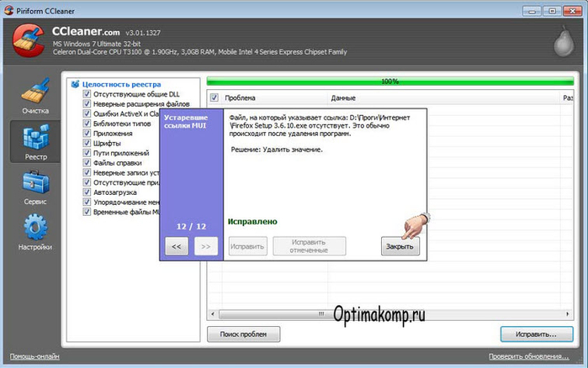Go to previous issue with << button
Image resolution: width=588 pixels, height=368 pixels.
pyautogui.click(x=177, y=246)
